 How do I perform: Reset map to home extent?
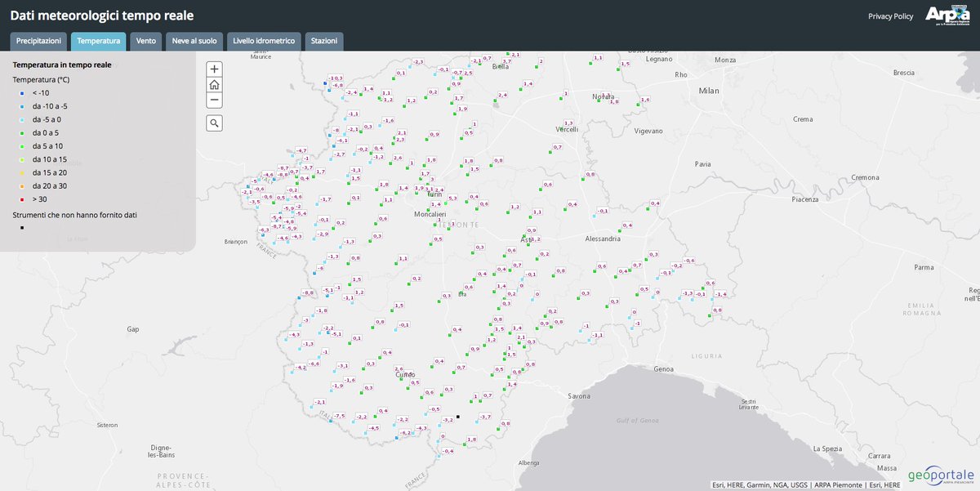click(x=214, y=85)
